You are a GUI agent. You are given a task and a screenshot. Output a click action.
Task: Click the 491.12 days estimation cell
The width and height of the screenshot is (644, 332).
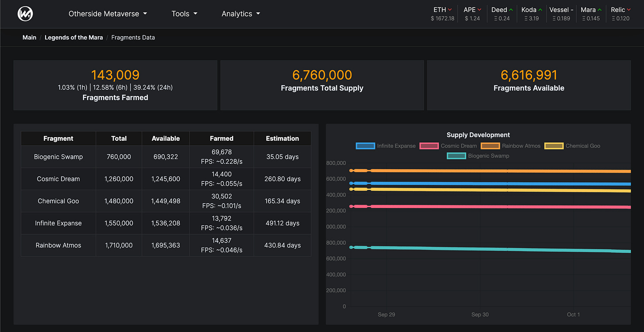[283, 223]
